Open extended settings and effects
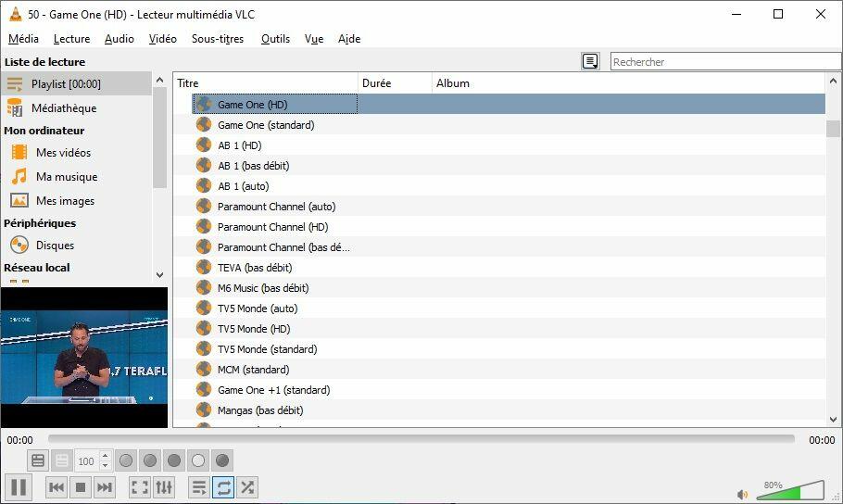This screenshot has width=843, height=504. [164, 487]
